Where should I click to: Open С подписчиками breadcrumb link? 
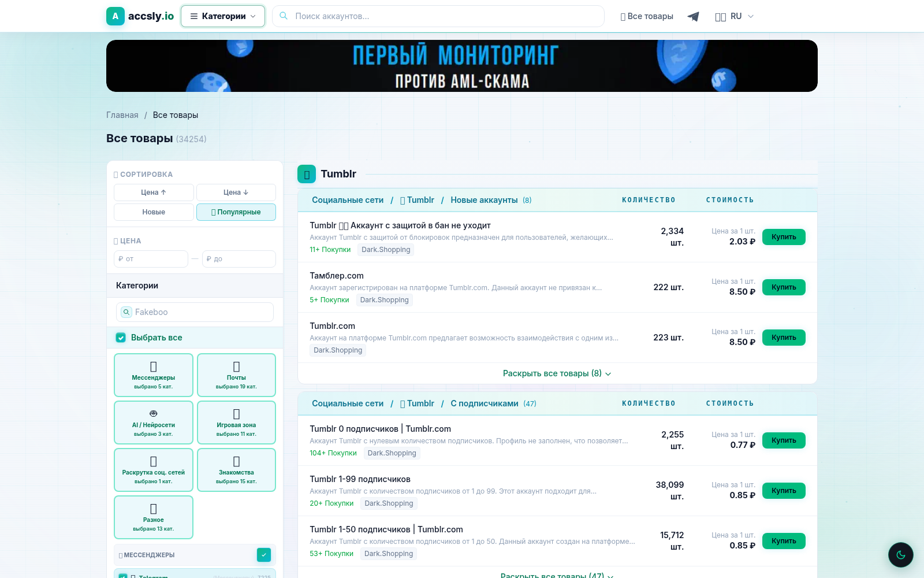coord(485,403)
